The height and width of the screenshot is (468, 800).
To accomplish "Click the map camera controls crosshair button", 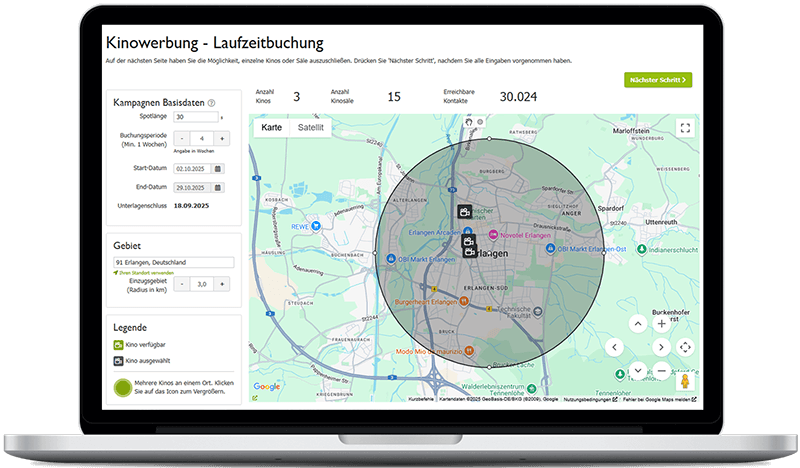I will 685,348.
